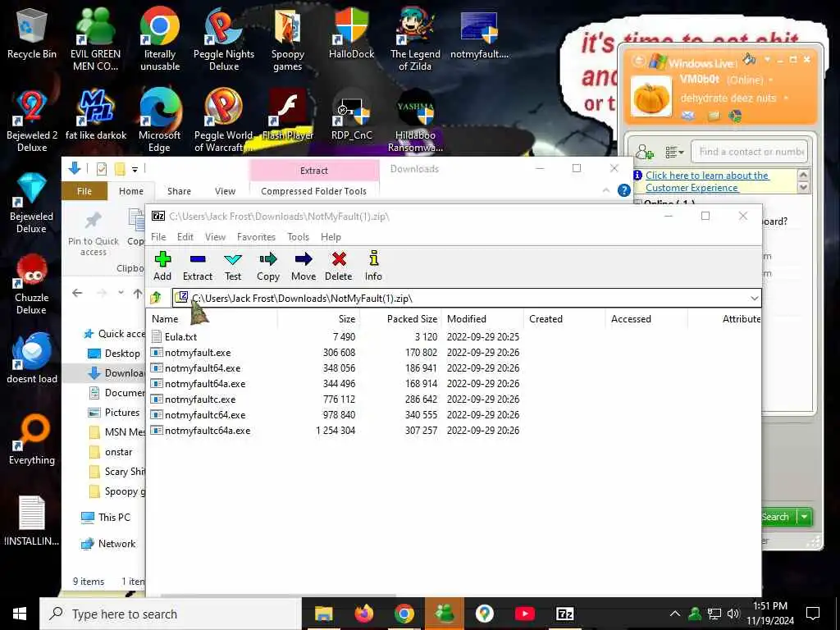Go up one folder level in 7-Zip
The height and width of the screenshot is (630, 840).
click(156, 298)
